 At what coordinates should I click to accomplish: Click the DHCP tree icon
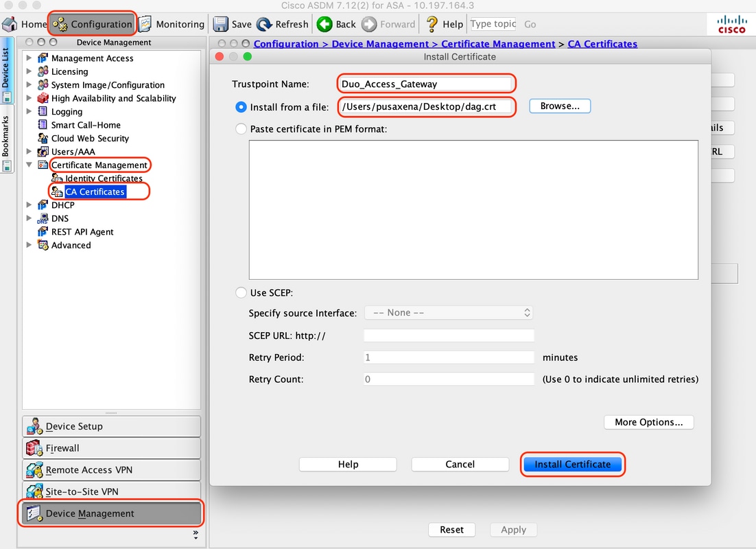click(x=43, y=205)
